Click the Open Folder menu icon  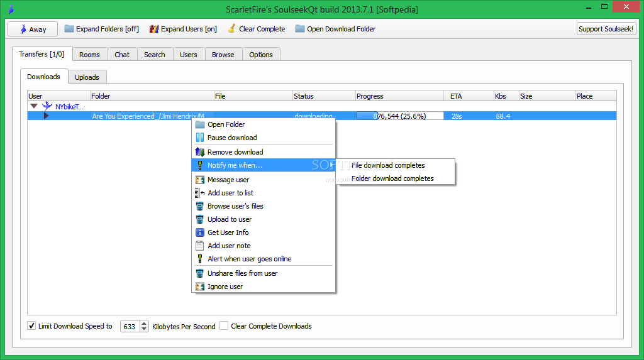(x=200, y=124)
